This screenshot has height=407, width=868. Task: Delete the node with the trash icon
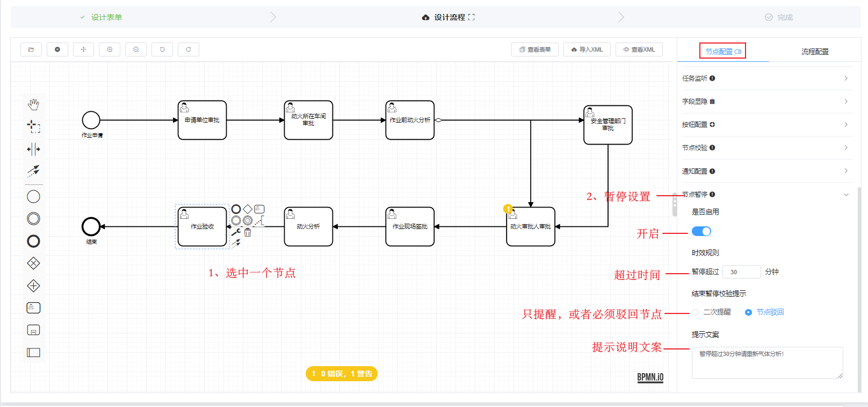pyautogui.click(x=248, y=232)
